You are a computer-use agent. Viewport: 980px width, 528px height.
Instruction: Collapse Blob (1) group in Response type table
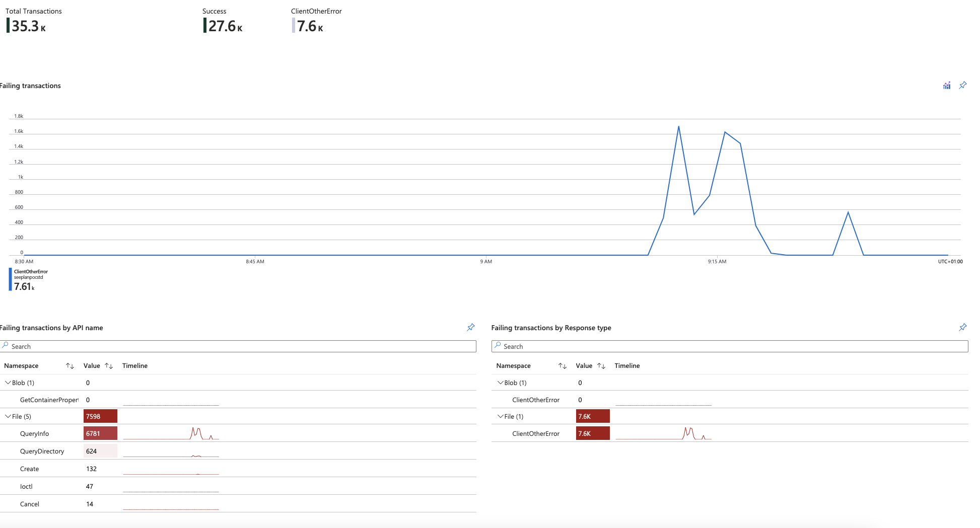[x=500, y=383]
